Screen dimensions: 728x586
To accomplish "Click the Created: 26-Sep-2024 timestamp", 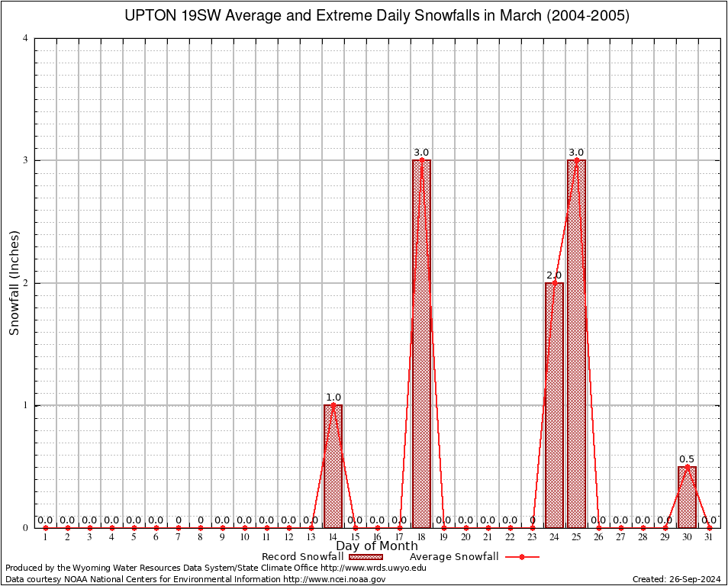I will pos(676,579).
